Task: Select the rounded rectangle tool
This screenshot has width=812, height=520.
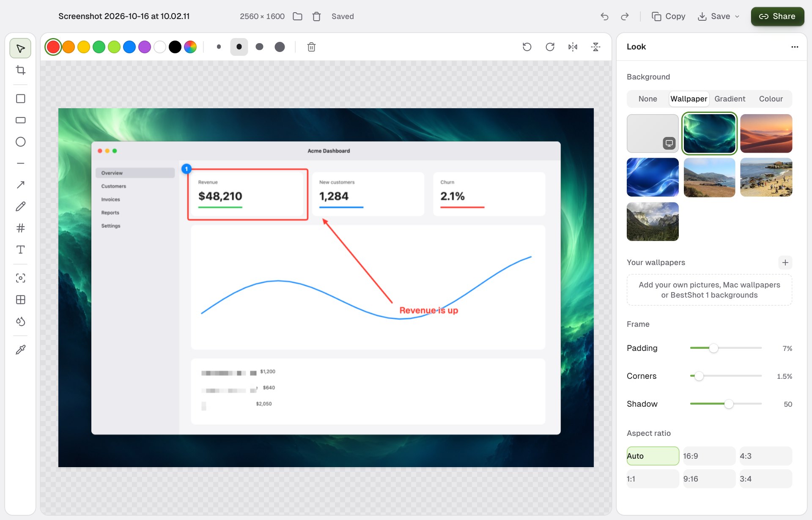Action: coord(20,120)
